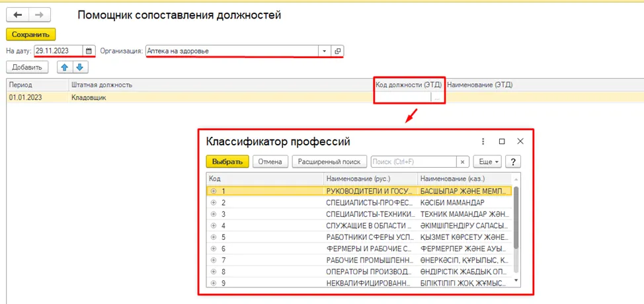644x304 pixels.
Task: Click the Код должности (ЭТД) cell for Кладовщик
Action: point(403,98)
